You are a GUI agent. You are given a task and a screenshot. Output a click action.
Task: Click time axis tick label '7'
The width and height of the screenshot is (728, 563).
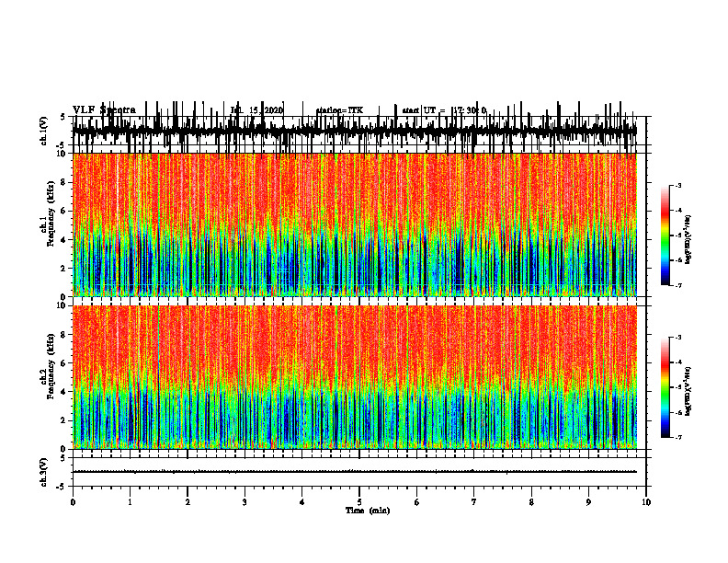(474, 502)
